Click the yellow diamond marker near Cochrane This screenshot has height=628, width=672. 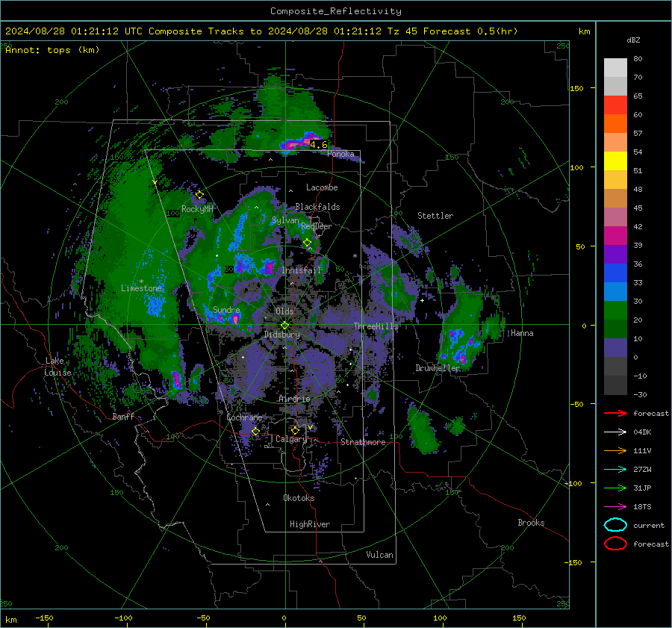(x=255, y=431)
